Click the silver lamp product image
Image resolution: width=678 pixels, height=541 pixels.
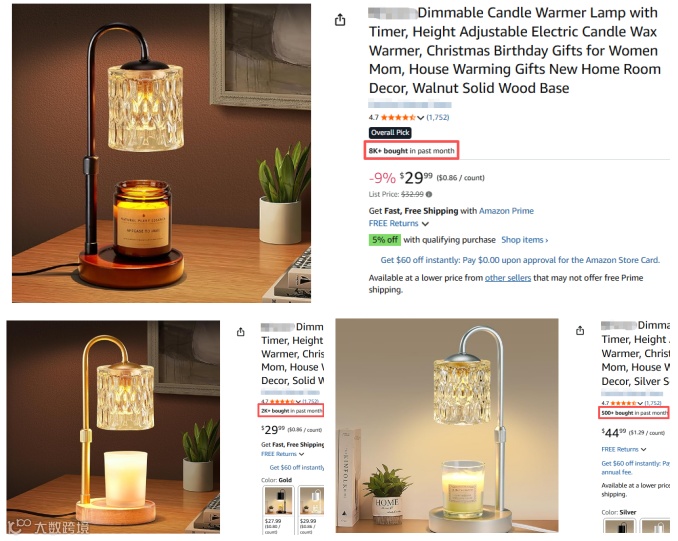tap(447, 426)
